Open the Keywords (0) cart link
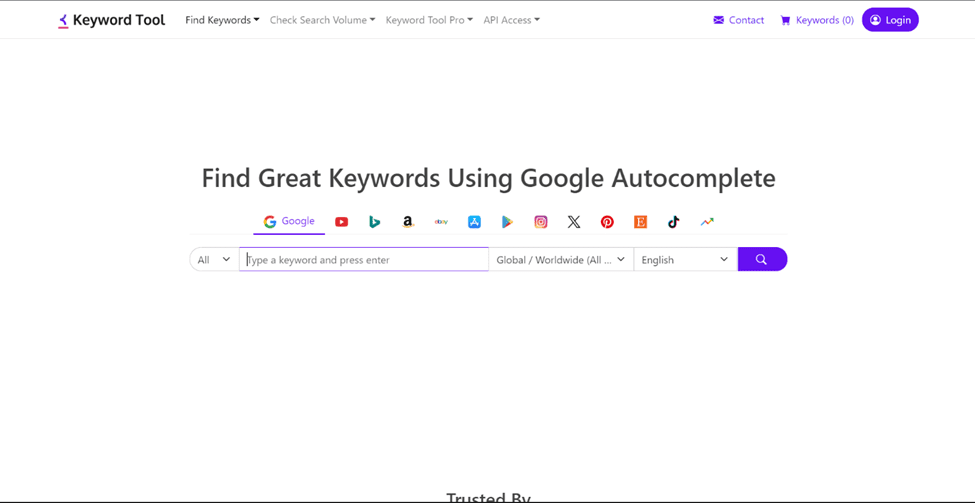975x503 pixels. point(817,20)
